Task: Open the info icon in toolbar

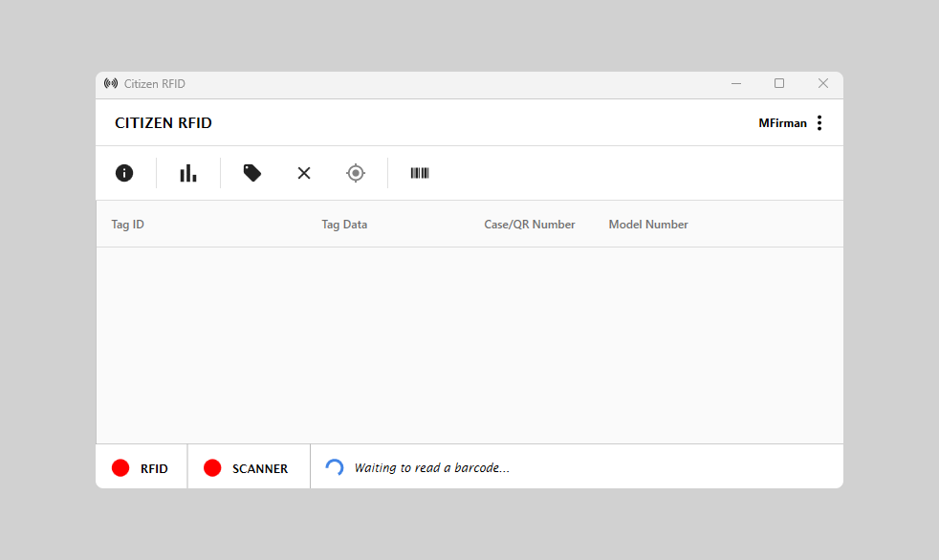Action: 124,173
